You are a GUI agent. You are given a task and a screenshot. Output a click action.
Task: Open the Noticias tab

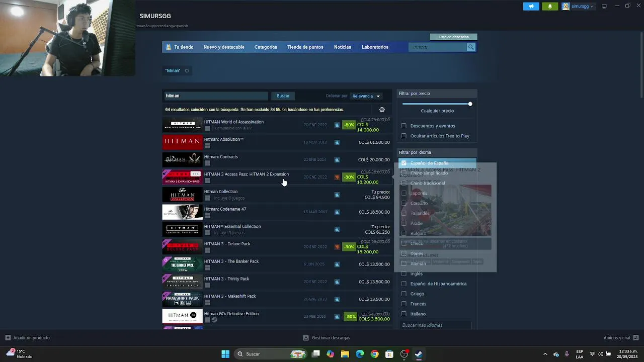343,47
